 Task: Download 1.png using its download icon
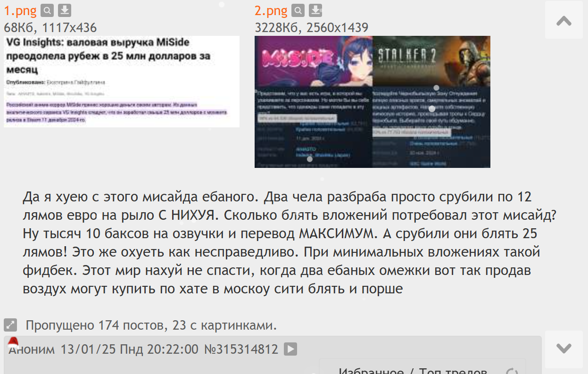click(x=65, y=10)
